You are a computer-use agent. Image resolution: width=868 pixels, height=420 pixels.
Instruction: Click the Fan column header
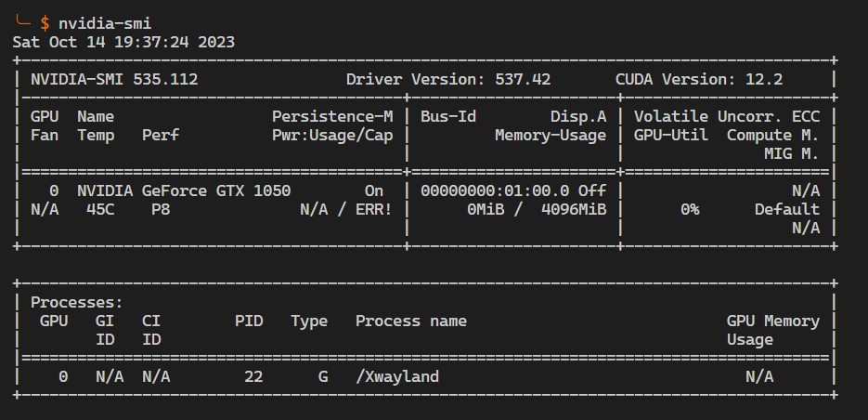[45, 135]
